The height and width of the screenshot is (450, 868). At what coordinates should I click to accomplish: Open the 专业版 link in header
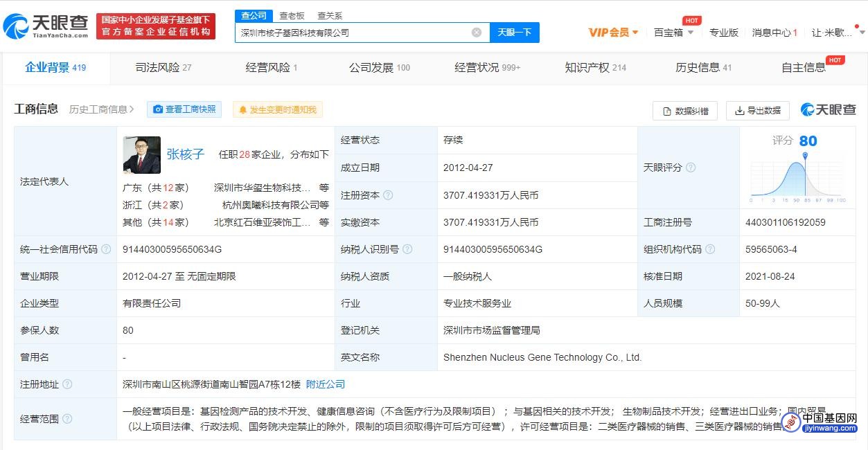tap(724, 33)
